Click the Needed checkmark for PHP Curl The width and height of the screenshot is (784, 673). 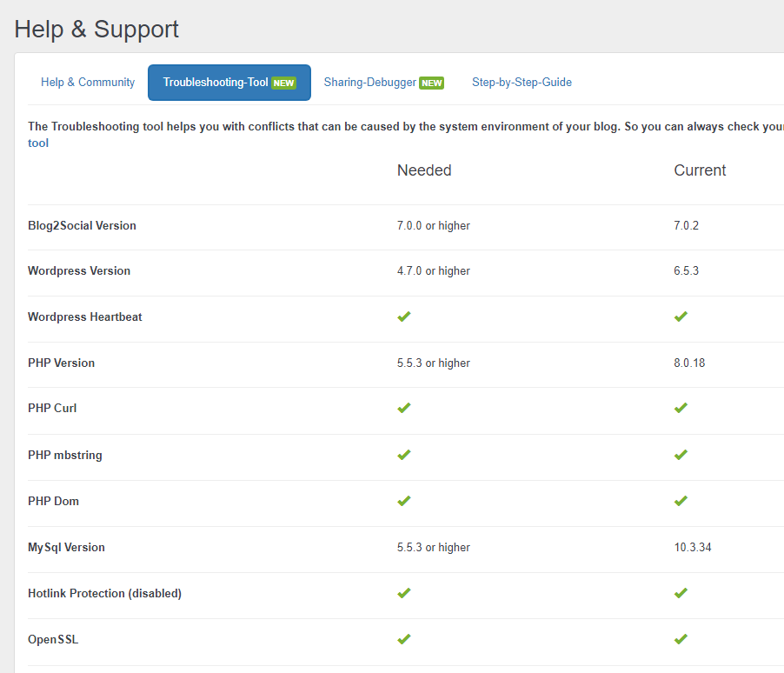pyautogui.click(x=403, y=408)
